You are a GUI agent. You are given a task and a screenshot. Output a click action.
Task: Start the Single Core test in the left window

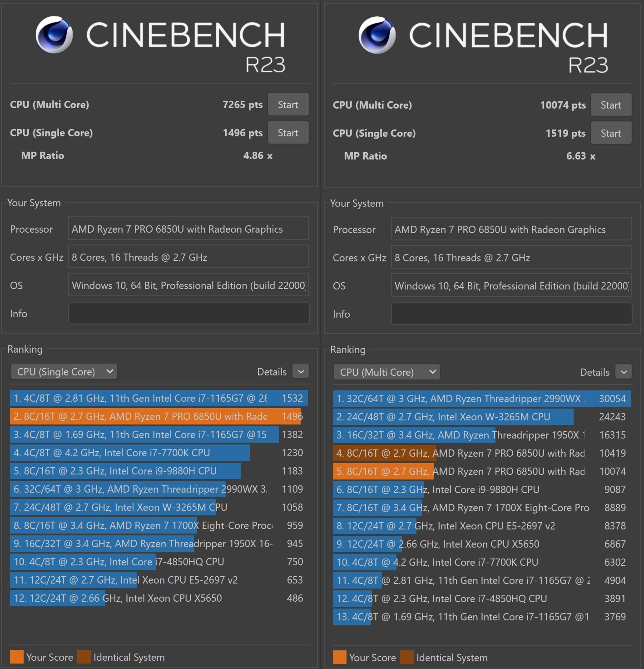(x=288, y=133)
